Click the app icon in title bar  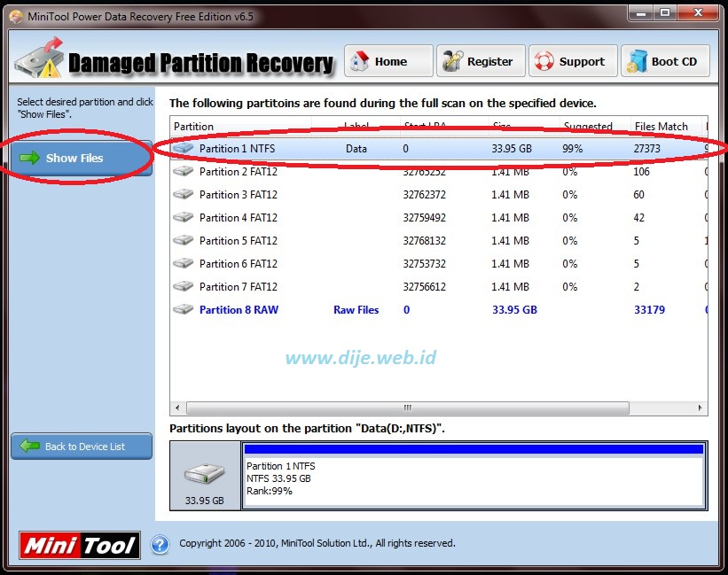pos(16,17)
